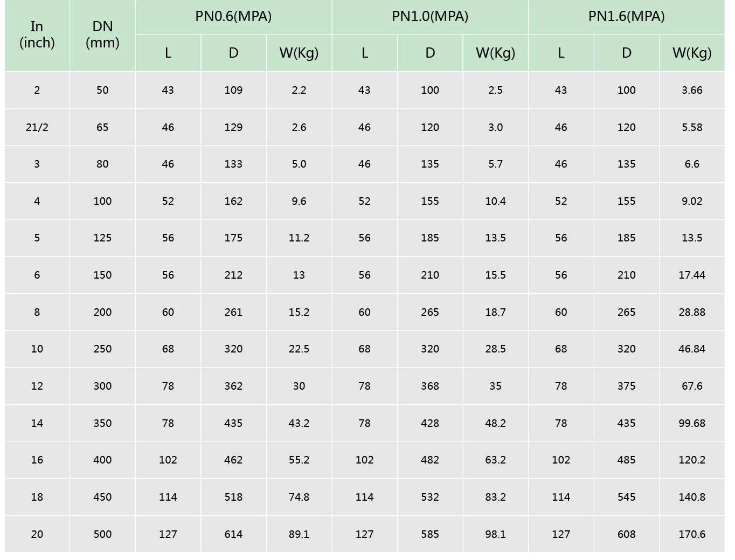This screenshot has height=560, width=735.
Task: Select the cell with value 17.44
Action: [692, 275]
